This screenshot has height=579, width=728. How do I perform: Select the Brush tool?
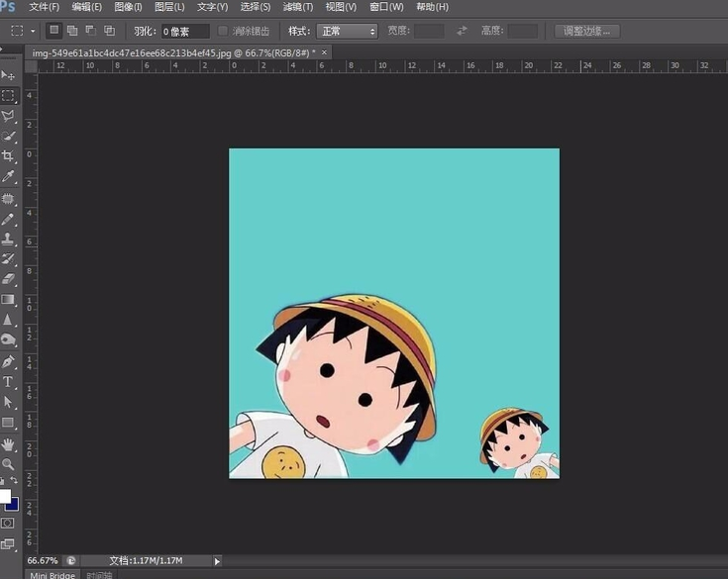8,219
